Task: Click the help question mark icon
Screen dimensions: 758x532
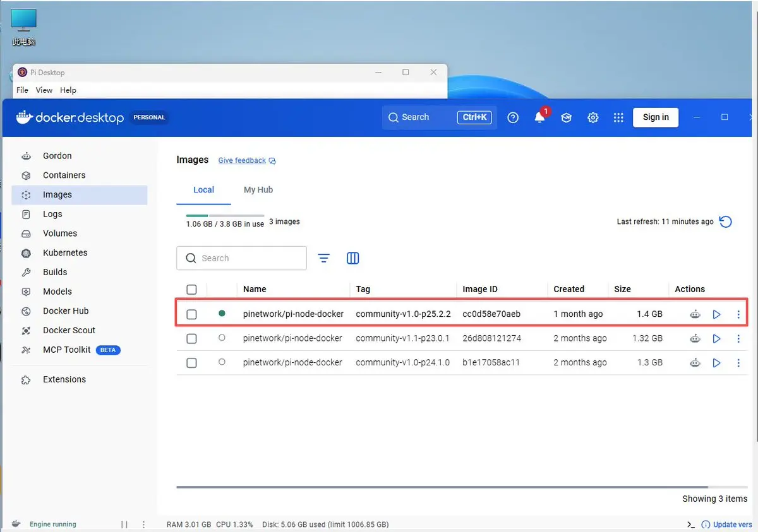Action: click(513, 117)
